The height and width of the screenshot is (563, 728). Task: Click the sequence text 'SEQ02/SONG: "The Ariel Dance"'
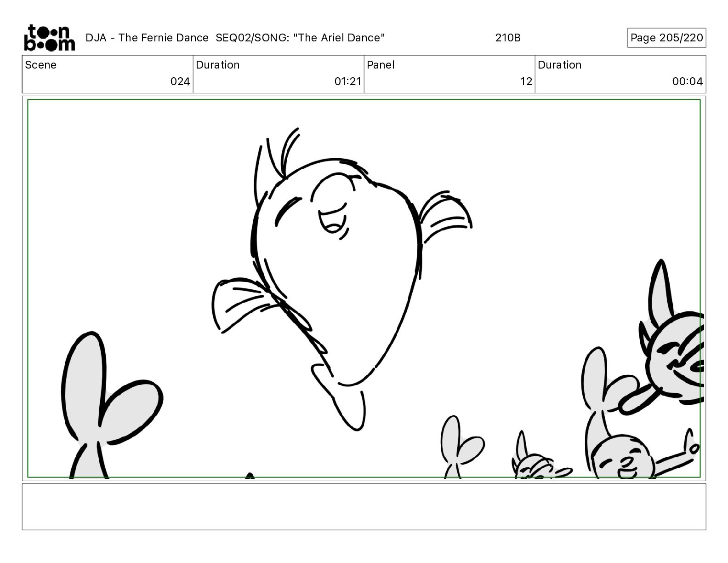click(x=300, y=38)
